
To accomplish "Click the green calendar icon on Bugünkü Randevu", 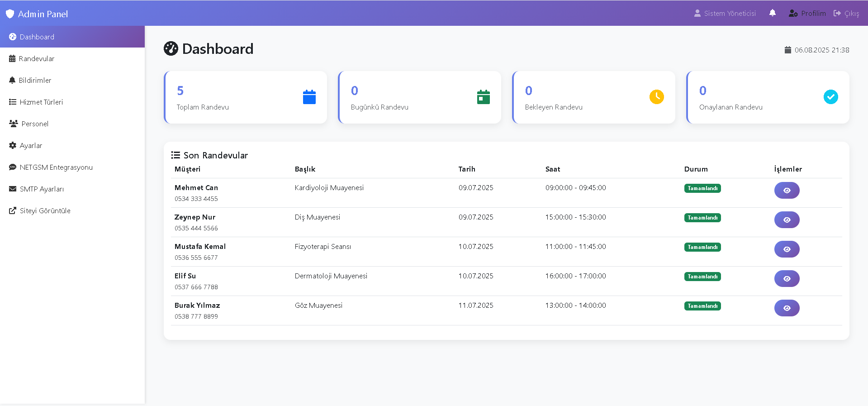I will tap(483, 97).
